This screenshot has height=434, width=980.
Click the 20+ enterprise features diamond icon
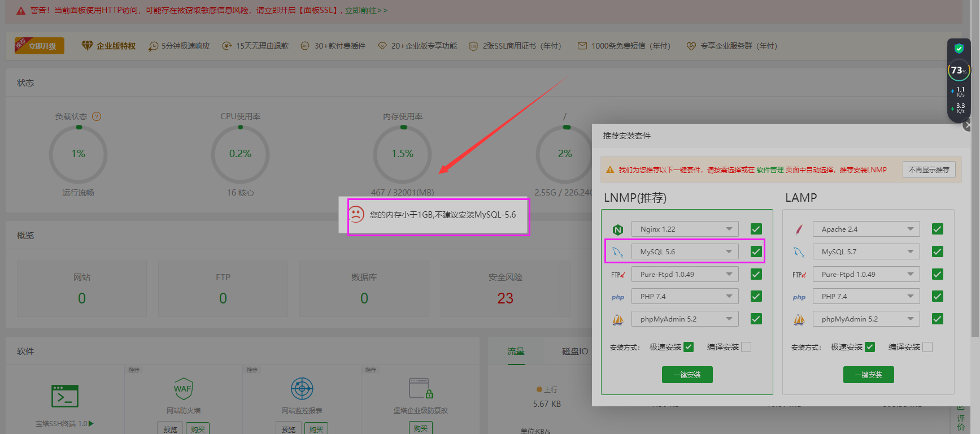(382, 46)
